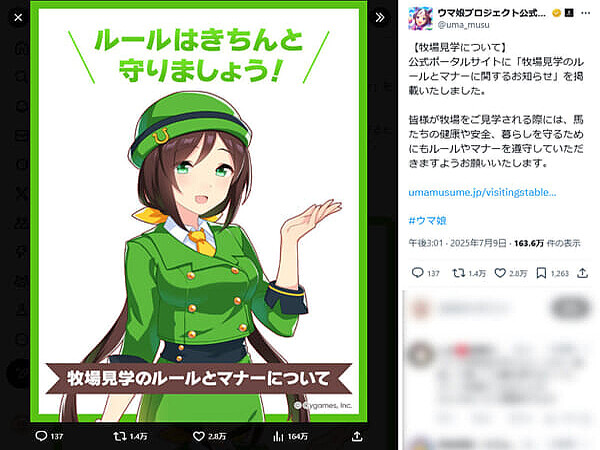Click the @uma_musu handle

[x=463, y=25]
